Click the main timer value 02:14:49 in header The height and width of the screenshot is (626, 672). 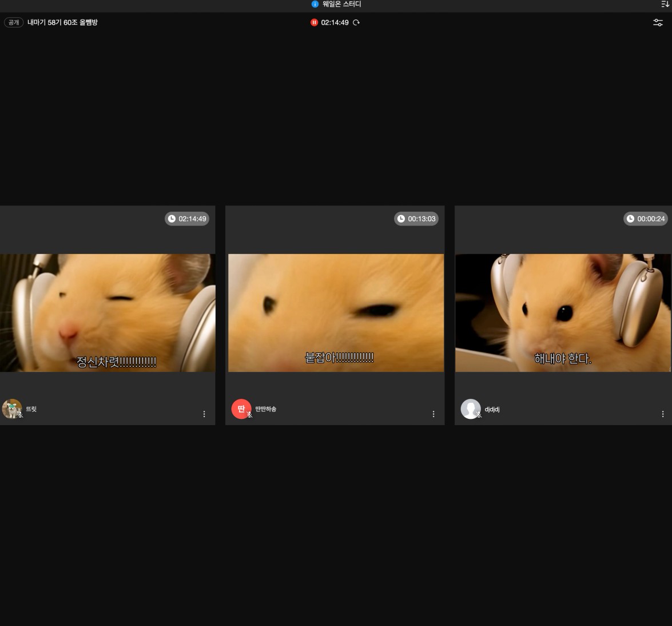click(335, 22)
